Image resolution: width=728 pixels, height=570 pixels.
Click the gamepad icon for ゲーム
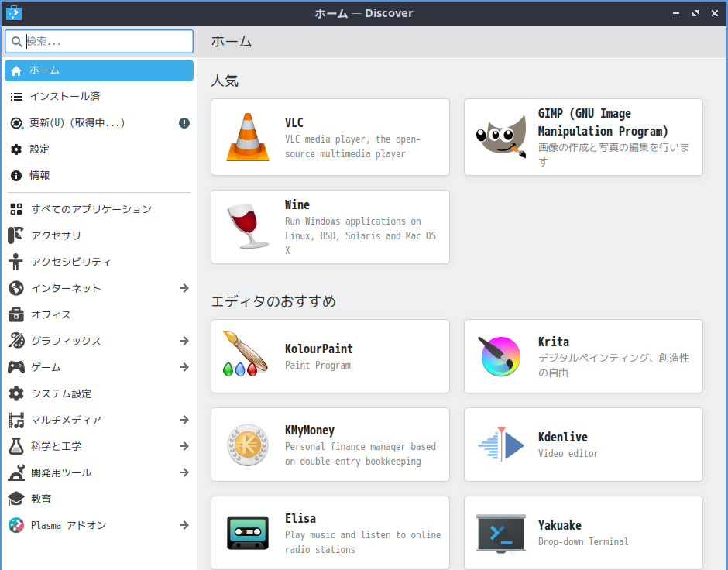[x=16, y=367]
